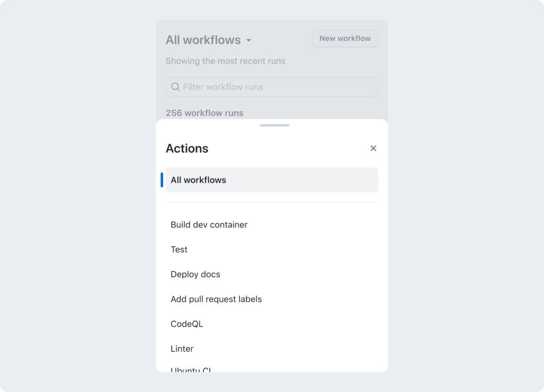
Task: Pick the Add pull request labels workflow
Action: pos(216,299)
